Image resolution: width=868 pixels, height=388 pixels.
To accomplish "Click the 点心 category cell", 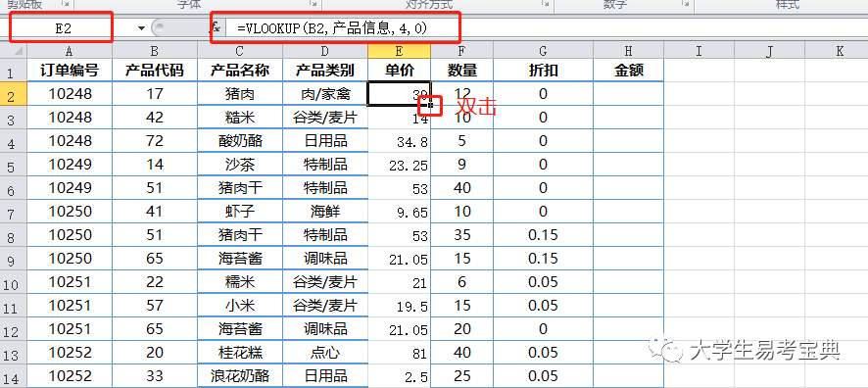I will (325, 352).
